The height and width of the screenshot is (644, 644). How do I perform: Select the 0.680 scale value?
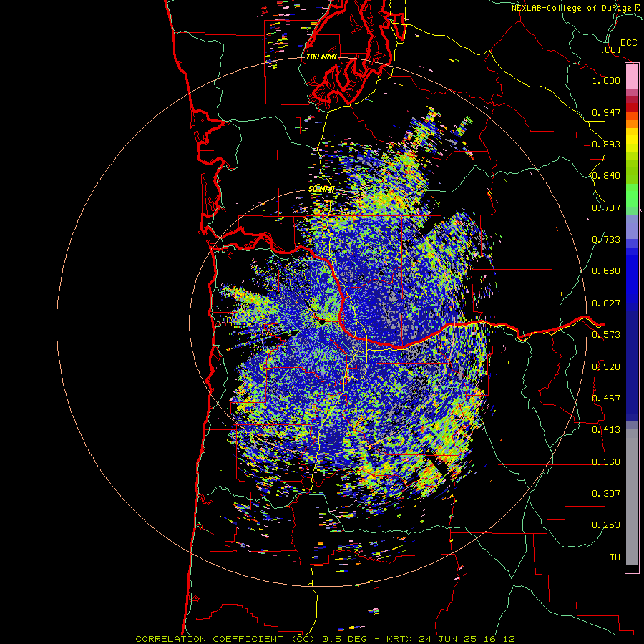(606, 271)
